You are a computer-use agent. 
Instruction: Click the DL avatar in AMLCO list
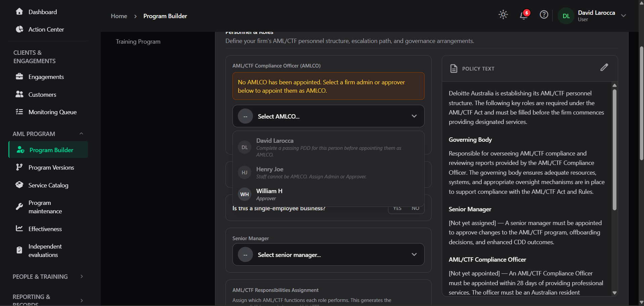pos(245,147)
